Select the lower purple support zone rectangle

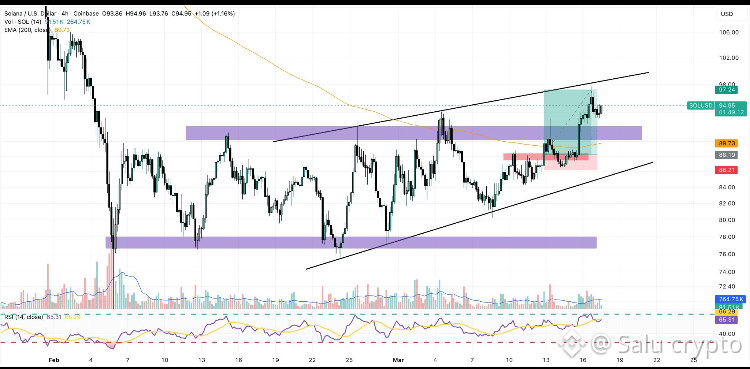click(351, 242)
